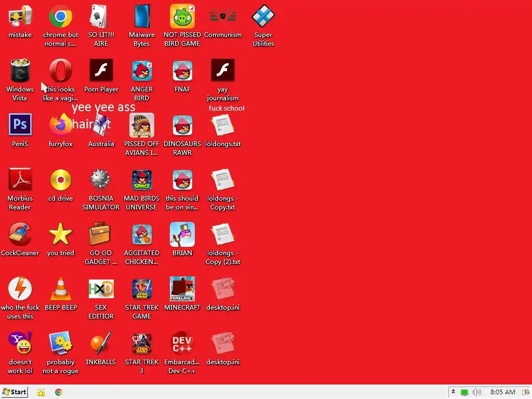Open the 'STAR TREK 3' icon
Viewport: 532px width, 399px height.
click(141, 344)
